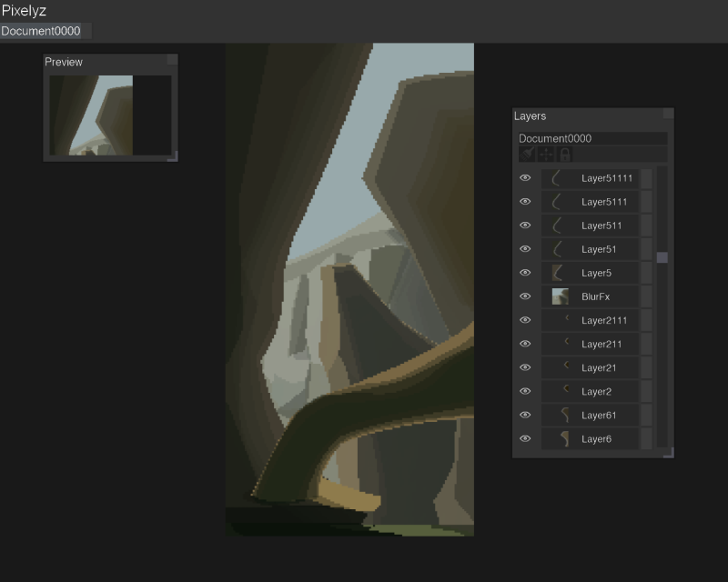This screenshot has width=728, height=582.
Task: Click the square button right of Layer211
Action: coord(646,344)
